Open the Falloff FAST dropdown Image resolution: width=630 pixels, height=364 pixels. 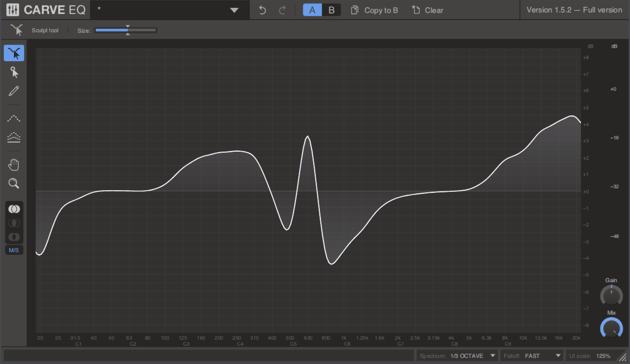pos(532,356)
